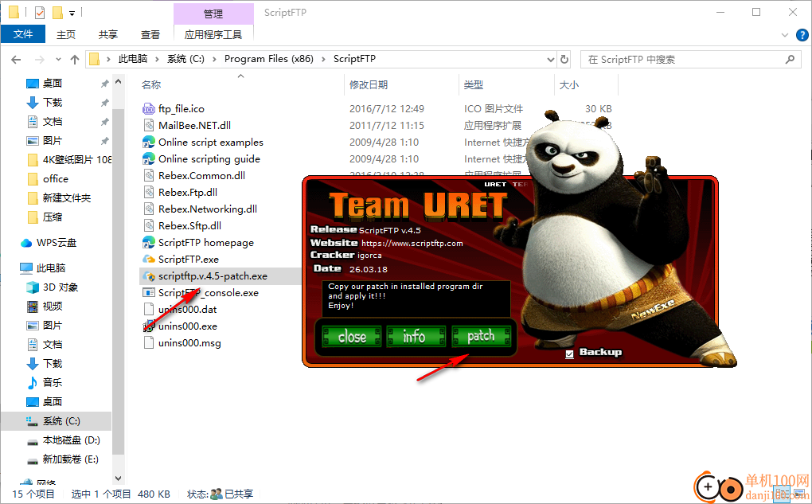Expand the chevron after Program Files (x86)
Image resolution: width=812 pixels, height=504 pixels.
click(324, 59)
